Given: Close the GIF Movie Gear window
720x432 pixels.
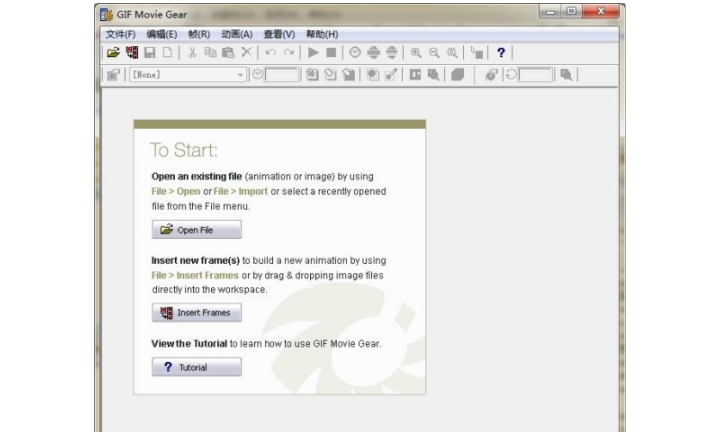Looking at the screenshot, I should (x=601, y=11).
